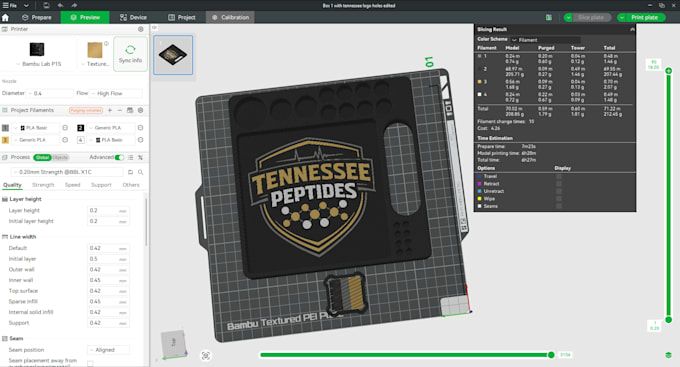Viewport: 680px width, 367px height.
Task: Toggle display of Travel moves
Action: coord(559,176)
